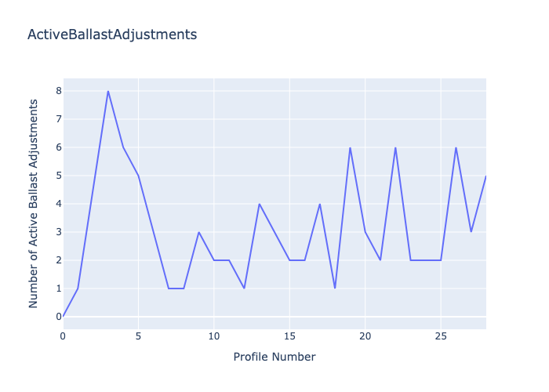Viewport: 549px width, 392px height.
Task: Click the x-axis tick label 10
Action: coord(214,336)
